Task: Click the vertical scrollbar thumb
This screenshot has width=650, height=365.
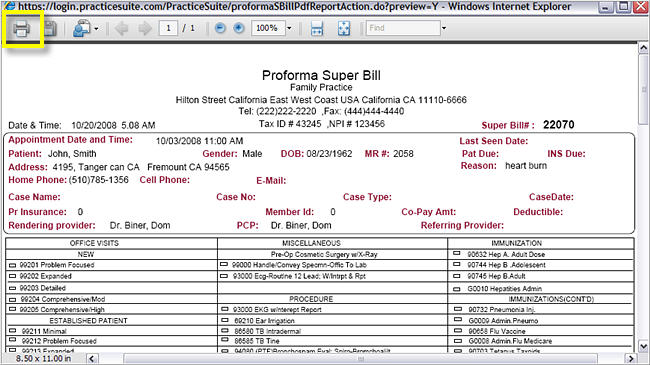Action: pos(643,89)
